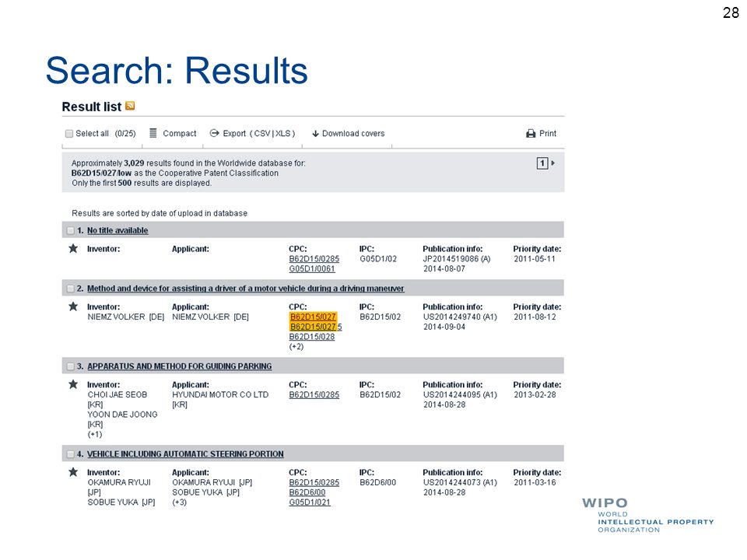Viewport: 747px width, 560px height.
Task: Click the Print label
Action: (547, 133)
